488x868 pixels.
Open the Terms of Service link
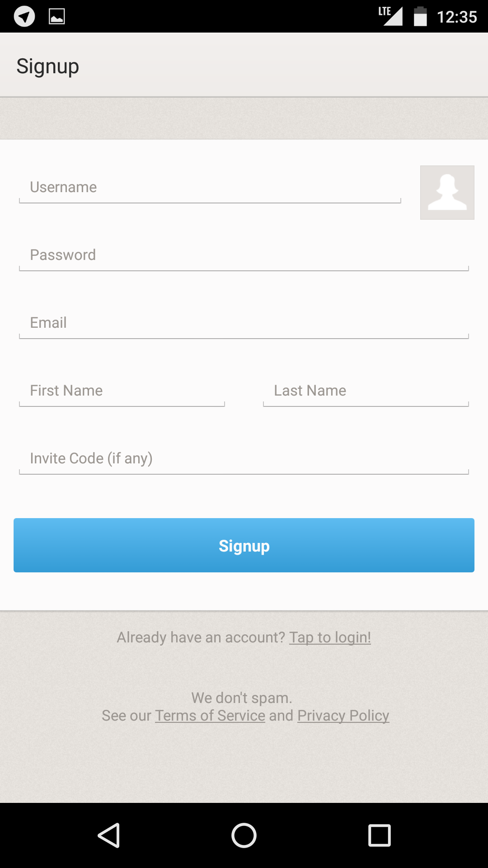click(x=210, y=716)
